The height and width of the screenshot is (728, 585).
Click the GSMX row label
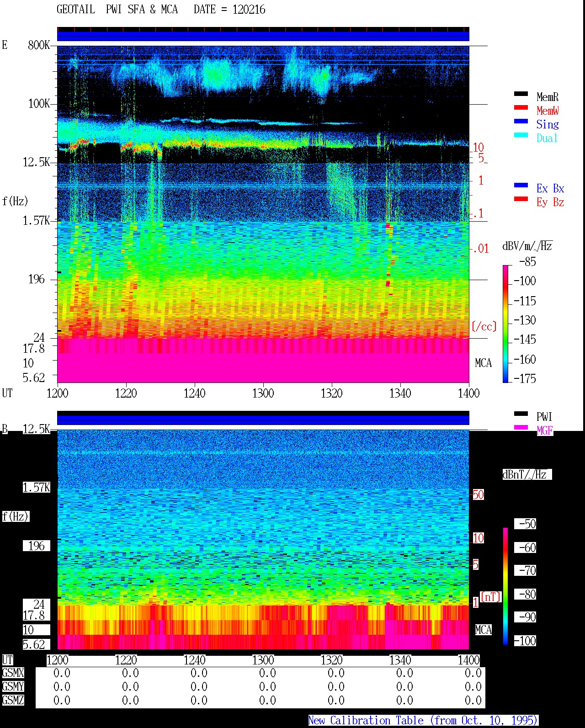(13, 673)
